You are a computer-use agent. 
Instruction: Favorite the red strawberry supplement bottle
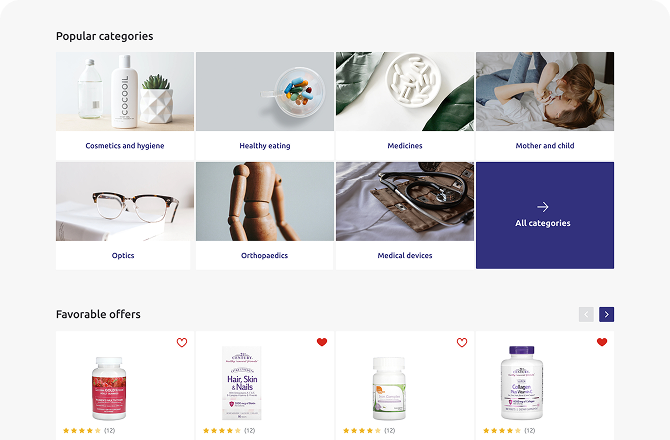tap(182, 342)
